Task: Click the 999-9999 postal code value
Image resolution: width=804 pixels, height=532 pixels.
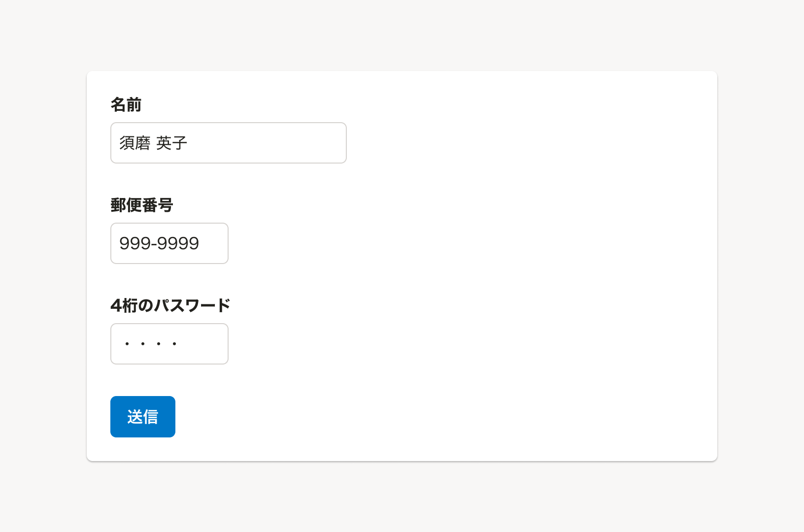Action: coord(159,243)
